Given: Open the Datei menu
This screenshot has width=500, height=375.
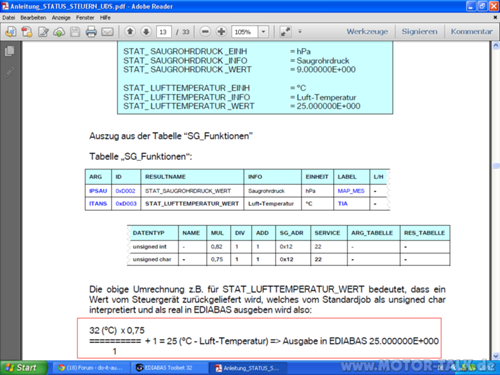Looking at the screenshot, I should click(x=8, y=18).
